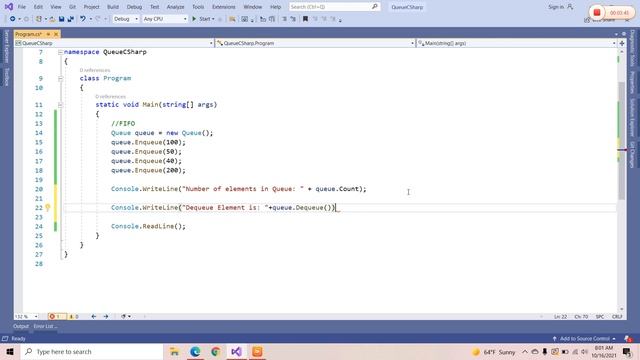Open File Explorer from the taskbar
Image resolution: width=640 pixels, height=360 pixels.
(174, 351)
